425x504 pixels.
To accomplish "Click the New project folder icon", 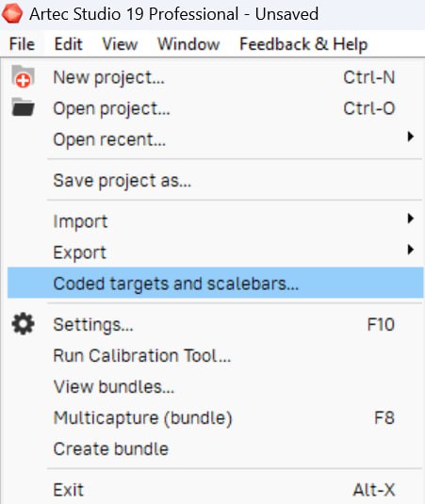I will pos(23,76).
